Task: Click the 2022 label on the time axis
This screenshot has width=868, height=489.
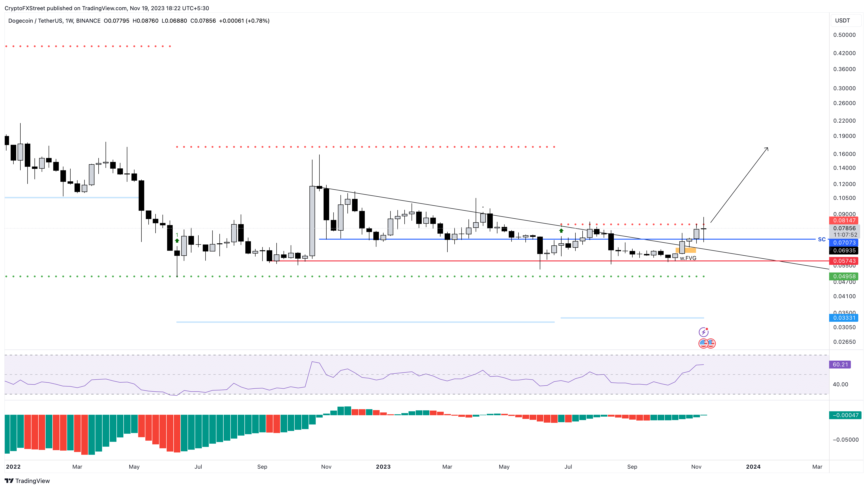Action: [x=13, y=467]
